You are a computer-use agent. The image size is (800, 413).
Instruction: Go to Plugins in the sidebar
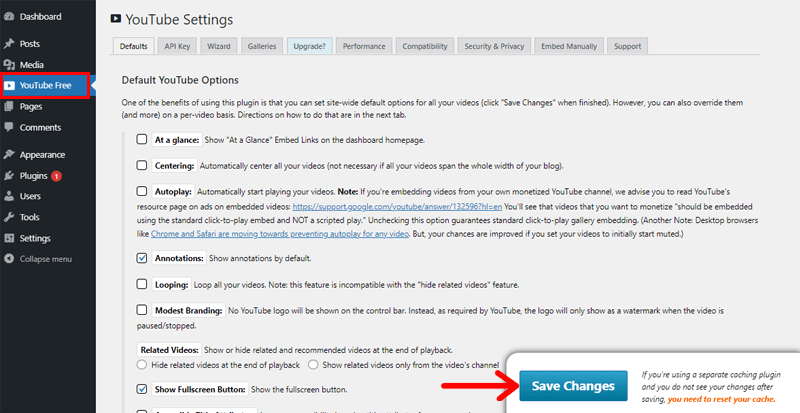(34, 176)
